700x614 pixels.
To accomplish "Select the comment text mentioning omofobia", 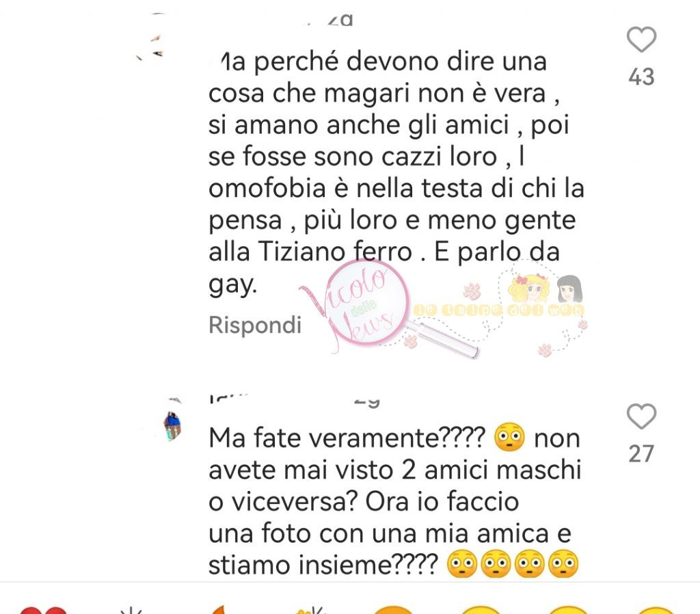I will [396, 172].
